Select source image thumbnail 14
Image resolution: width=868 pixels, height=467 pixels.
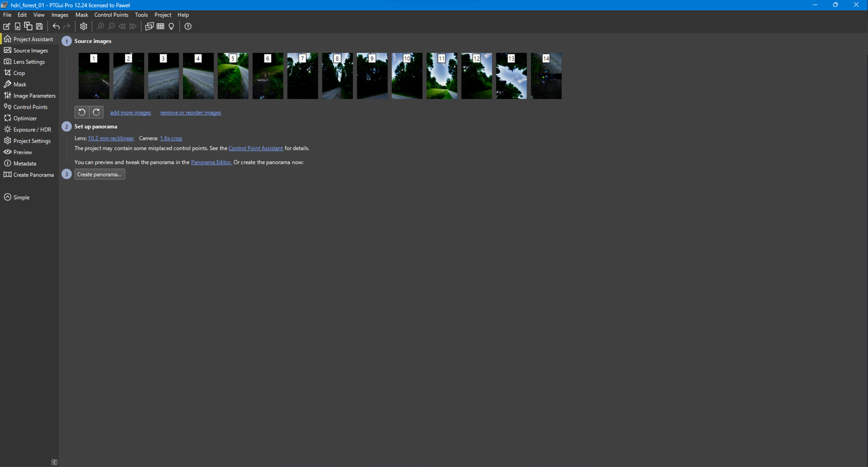pos(547,76)
